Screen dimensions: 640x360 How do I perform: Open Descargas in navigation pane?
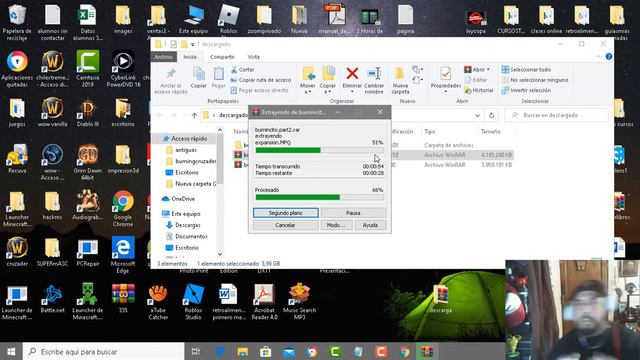183,225
